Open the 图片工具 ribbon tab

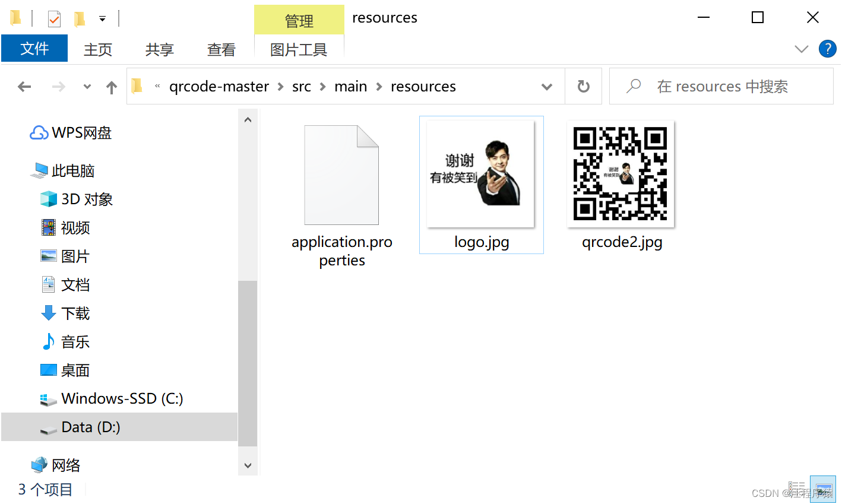tap(299, 49)
